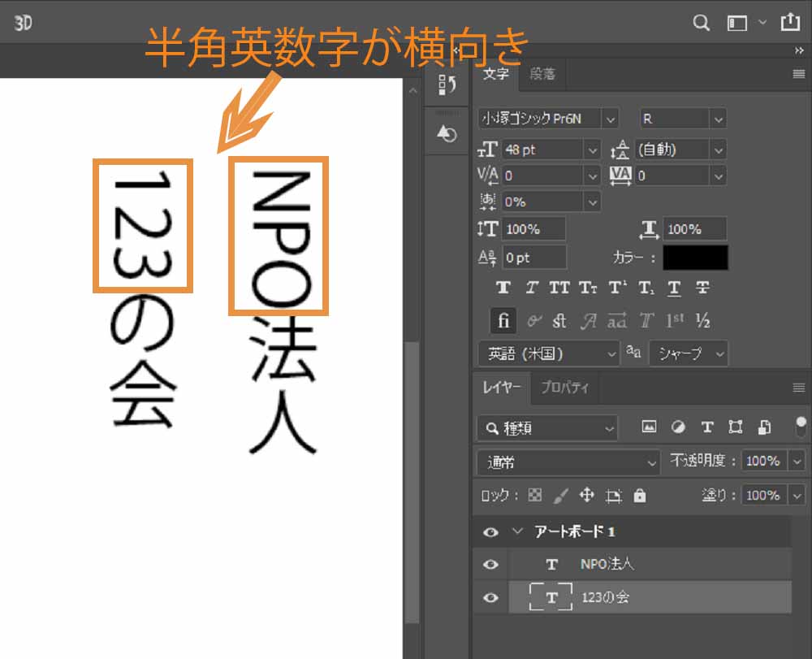Image resolution: width=812 pixels, height=659 pixels.
Task: Switch to the 段落 tab
Action: (542, 74)
